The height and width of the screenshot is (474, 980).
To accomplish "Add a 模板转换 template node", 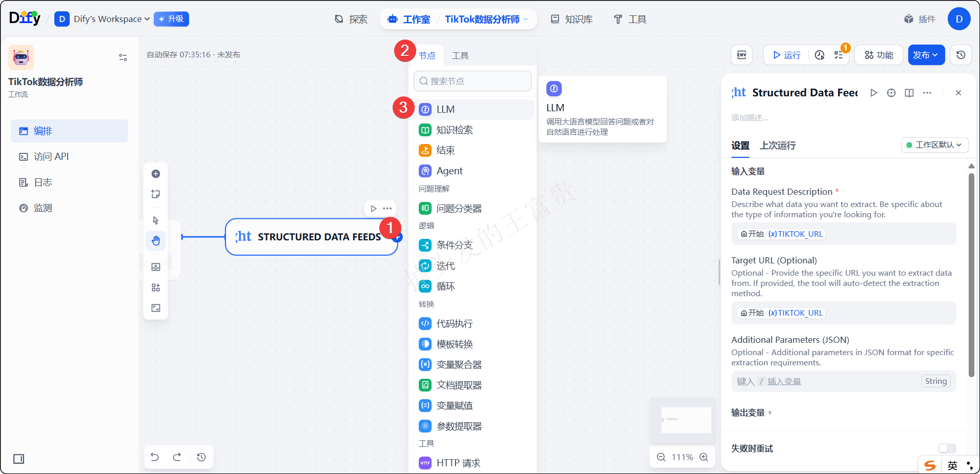I will (x=474, y=344).
